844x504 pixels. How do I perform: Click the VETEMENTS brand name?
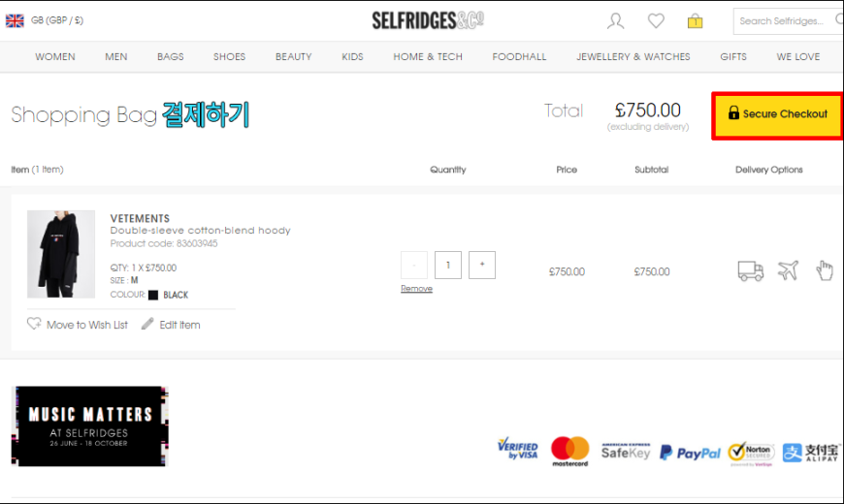coord(140,218)
